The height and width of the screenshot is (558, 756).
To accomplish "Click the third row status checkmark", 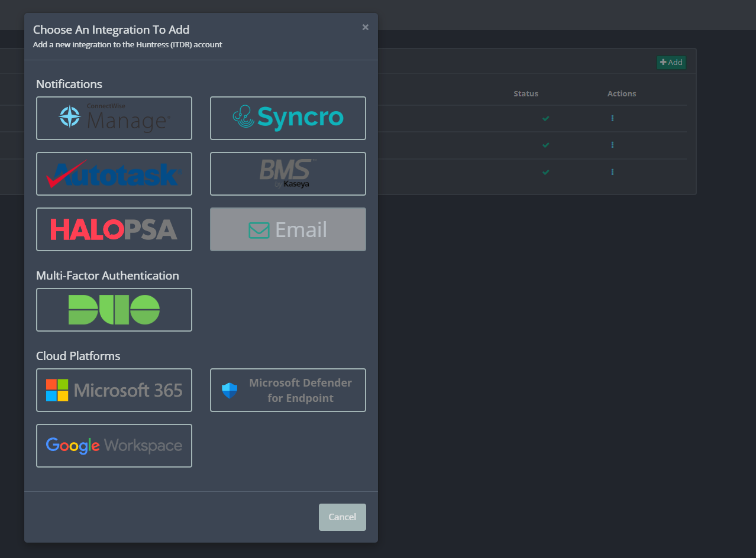I will (x=546, y=172).
